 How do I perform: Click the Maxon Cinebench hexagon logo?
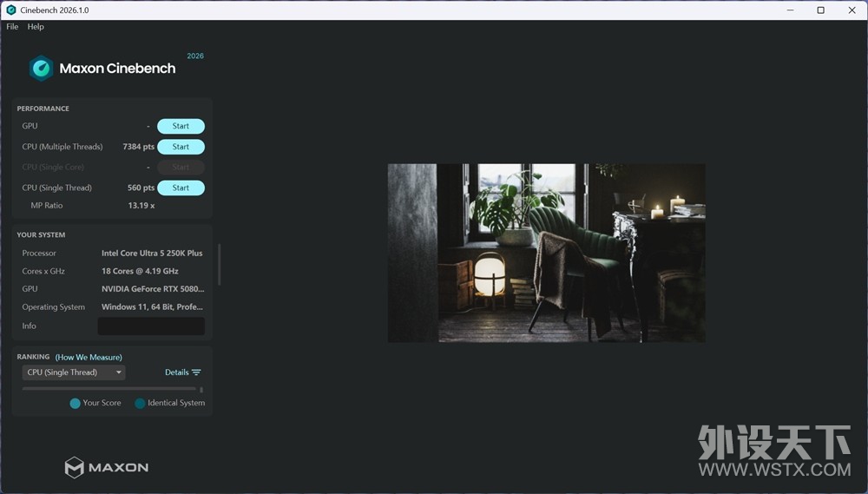(41, 69)
